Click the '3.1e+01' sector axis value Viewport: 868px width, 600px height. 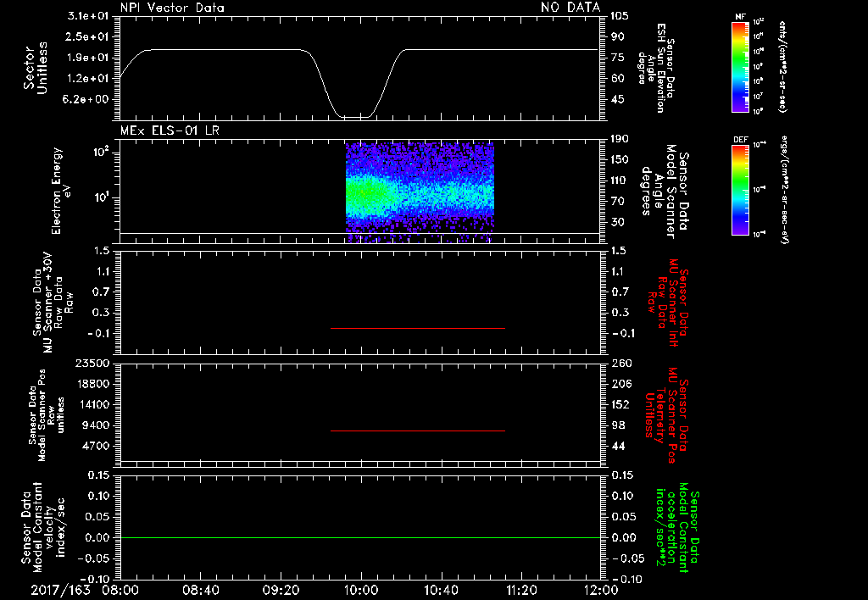point(88,16)
